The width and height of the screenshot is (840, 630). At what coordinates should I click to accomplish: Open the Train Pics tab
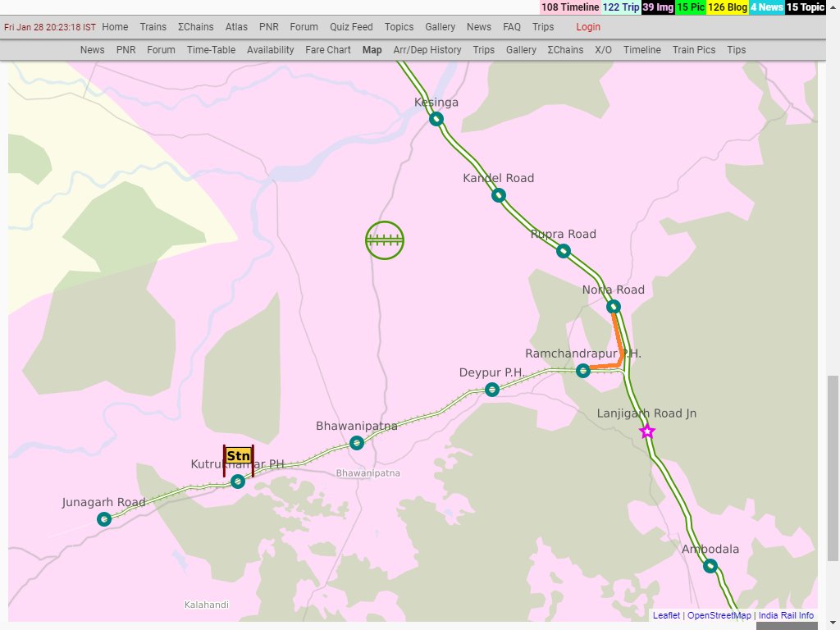point(694,50)
